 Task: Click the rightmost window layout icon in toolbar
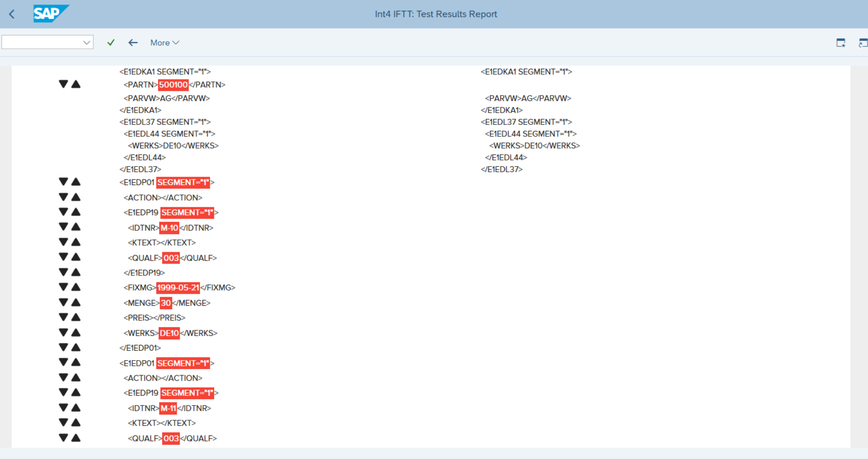(863, 43)
